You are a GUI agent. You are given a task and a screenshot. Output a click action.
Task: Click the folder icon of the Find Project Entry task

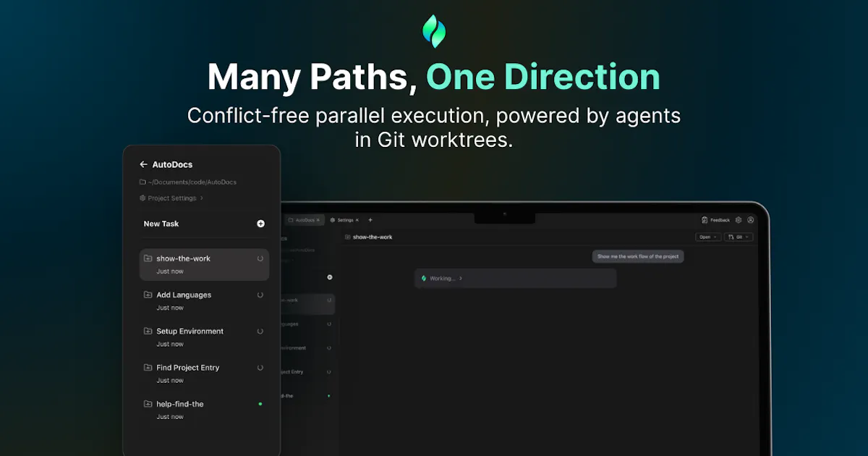click(148, 367)
